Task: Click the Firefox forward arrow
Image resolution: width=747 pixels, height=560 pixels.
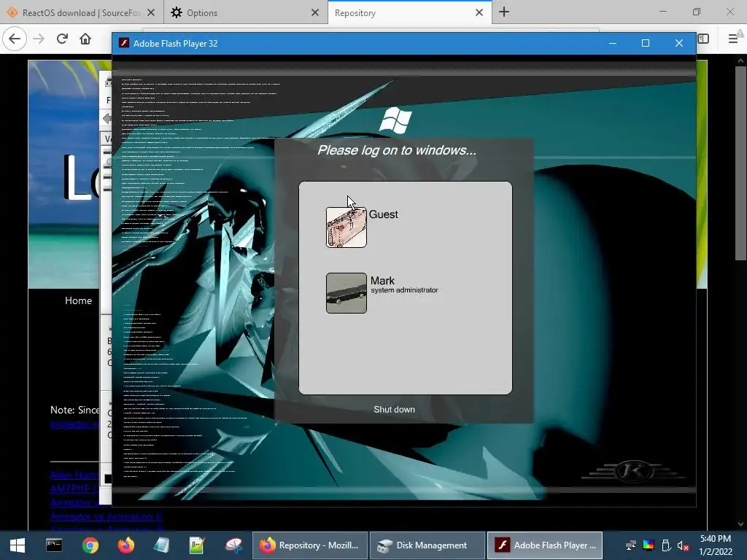Action: pyautogui.click(x=39, y=39)
